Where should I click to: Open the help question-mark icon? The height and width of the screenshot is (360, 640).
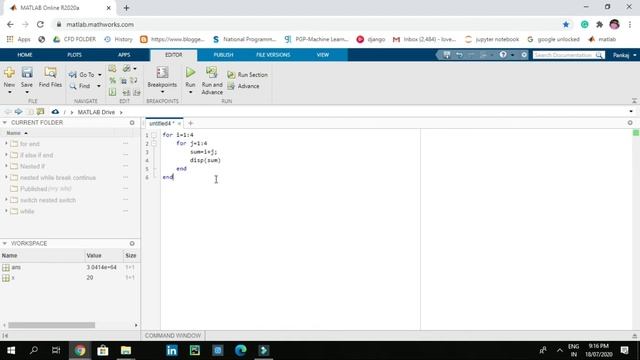[503, 55]
